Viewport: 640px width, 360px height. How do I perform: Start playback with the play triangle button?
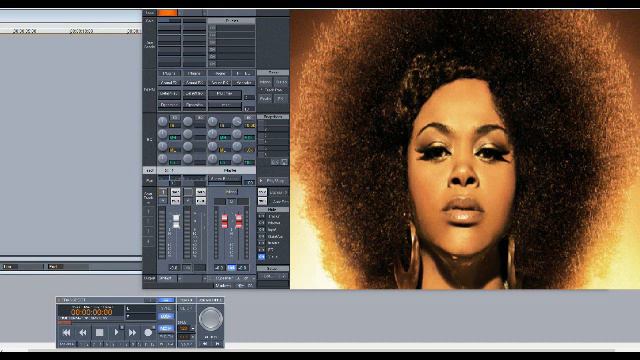[x=116, y=333]
